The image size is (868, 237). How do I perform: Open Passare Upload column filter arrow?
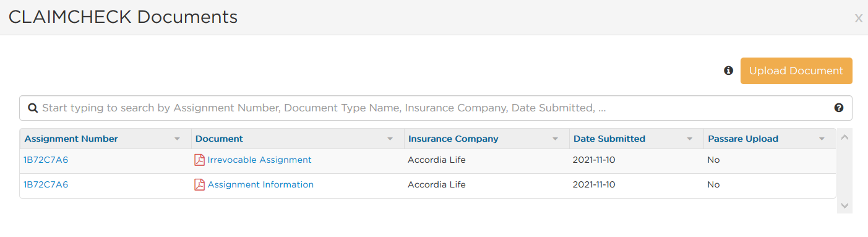click(822, 139)
